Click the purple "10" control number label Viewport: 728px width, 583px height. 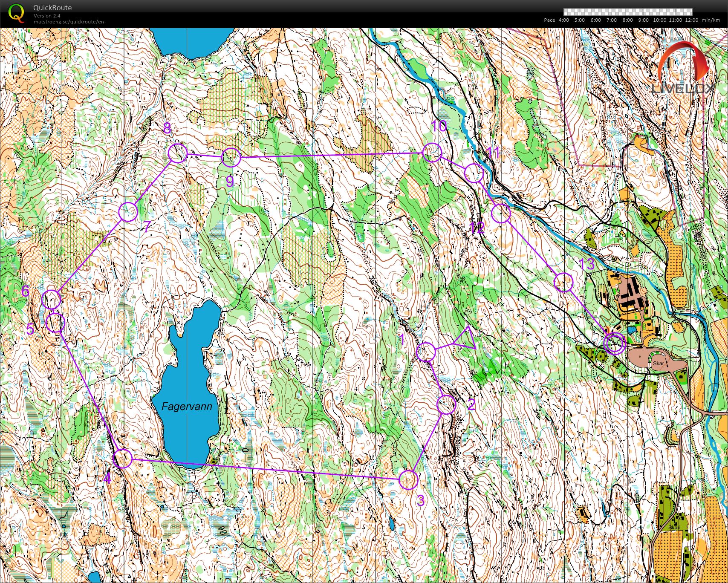439,126
